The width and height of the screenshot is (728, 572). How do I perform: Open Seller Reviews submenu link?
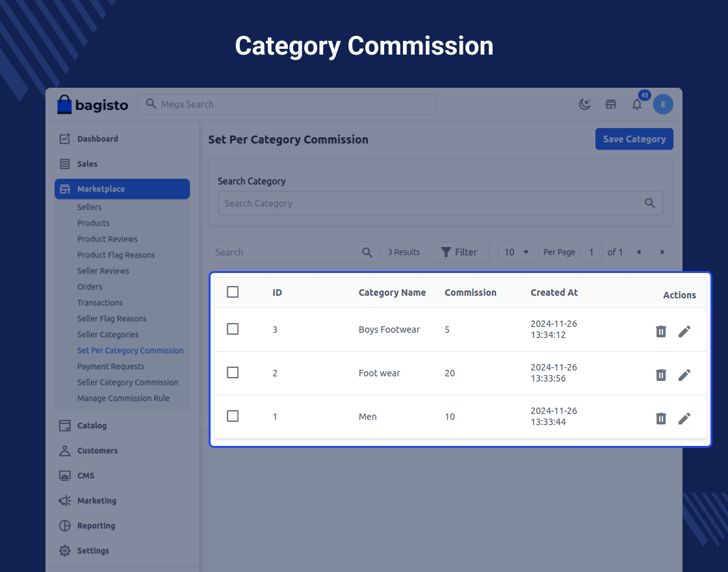click(103, 270)
